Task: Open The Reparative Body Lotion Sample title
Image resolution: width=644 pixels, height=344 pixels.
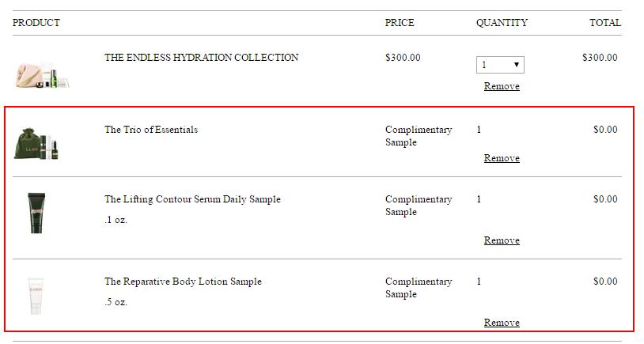Action: [183, 282]
